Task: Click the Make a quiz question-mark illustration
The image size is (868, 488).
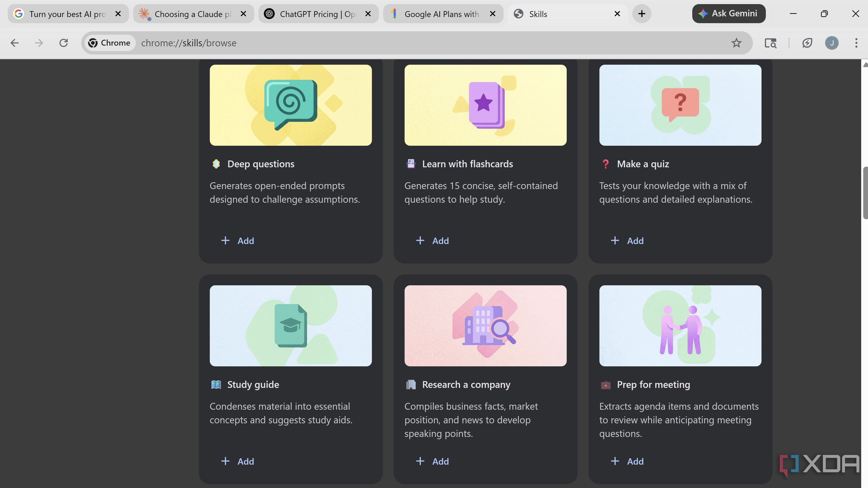Action: pos(680,105)
